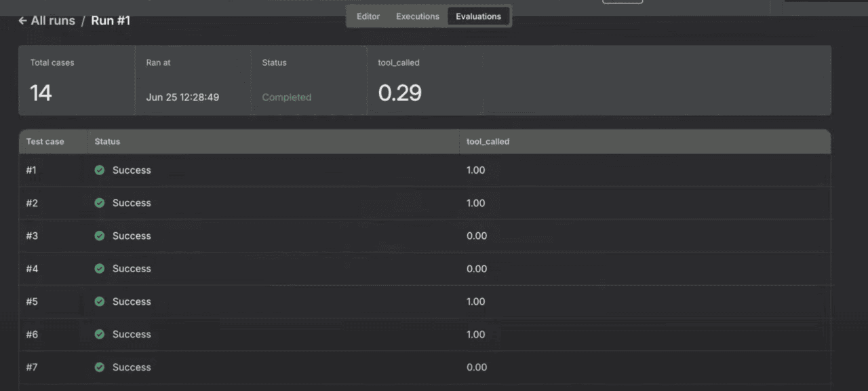Switch to the Editor tab
The width and height of the screenshot is (868, 391).
click(x=368, y=16)
